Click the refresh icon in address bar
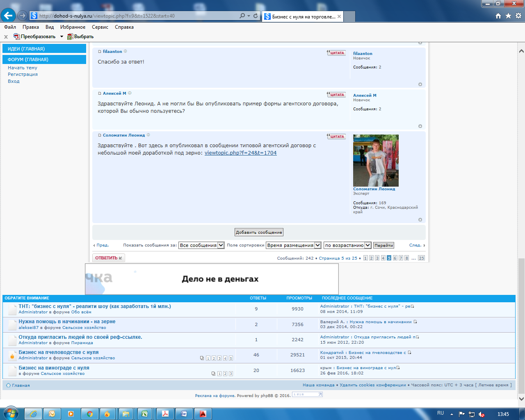525x420 pixels. 256,16
